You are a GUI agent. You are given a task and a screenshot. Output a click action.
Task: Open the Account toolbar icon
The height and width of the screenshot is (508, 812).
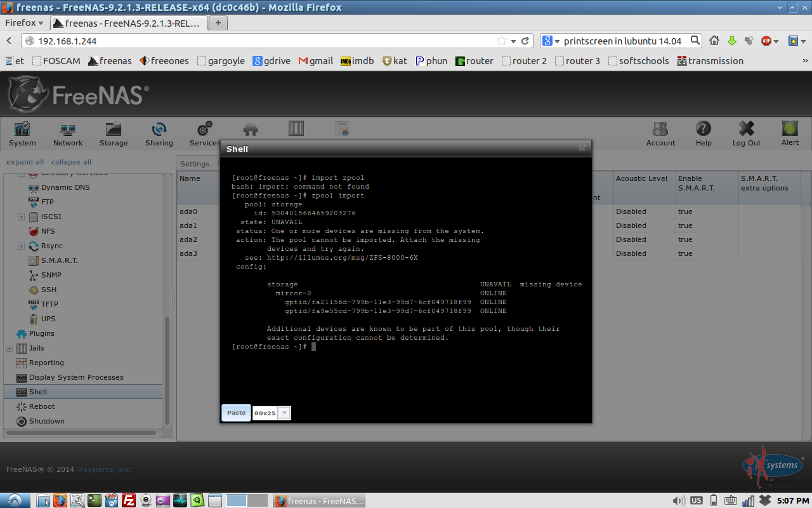coord(660,134)
